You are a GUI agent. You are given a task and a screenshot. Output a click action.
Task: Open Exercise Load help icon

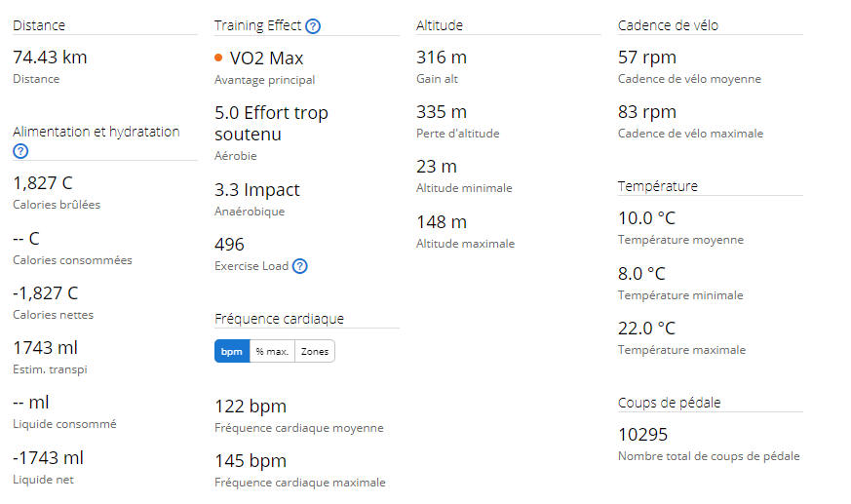299,266
